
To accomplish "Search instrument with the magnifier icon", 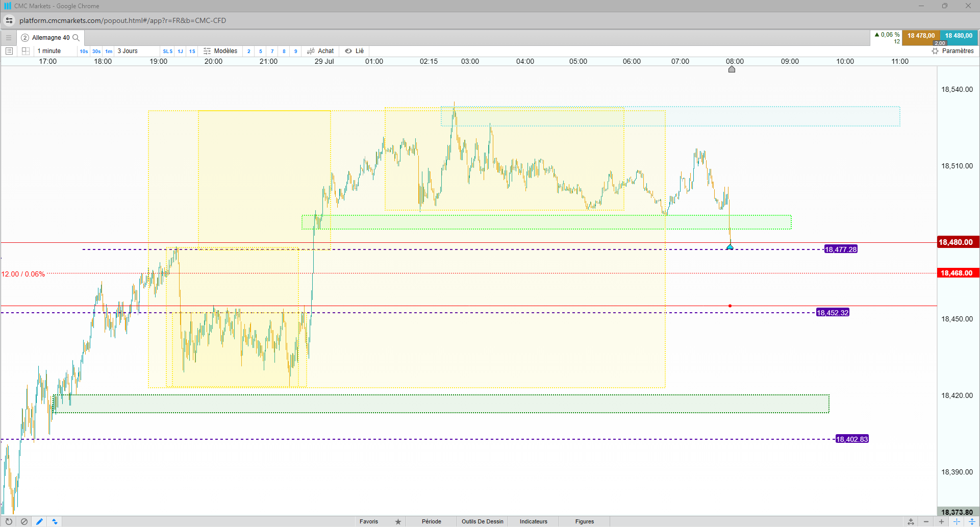I will [x=76, y=38].
